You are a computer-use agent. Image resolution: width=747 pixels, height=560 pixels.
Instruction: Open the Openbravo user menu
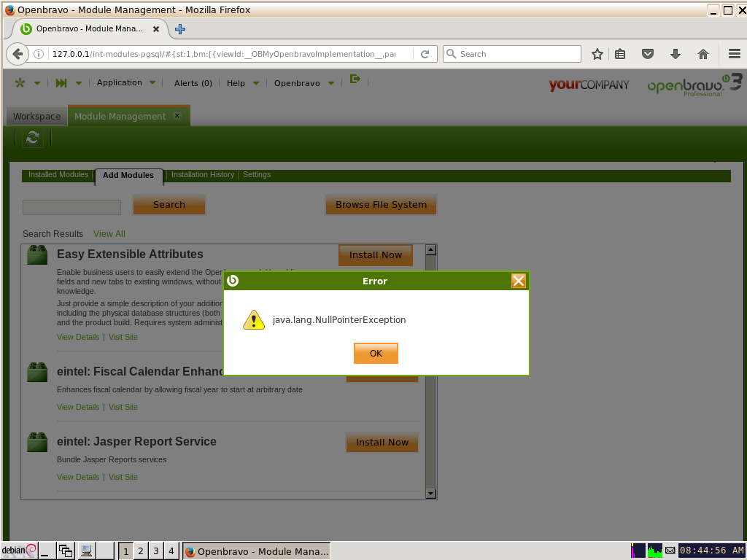tap(297, 83)
